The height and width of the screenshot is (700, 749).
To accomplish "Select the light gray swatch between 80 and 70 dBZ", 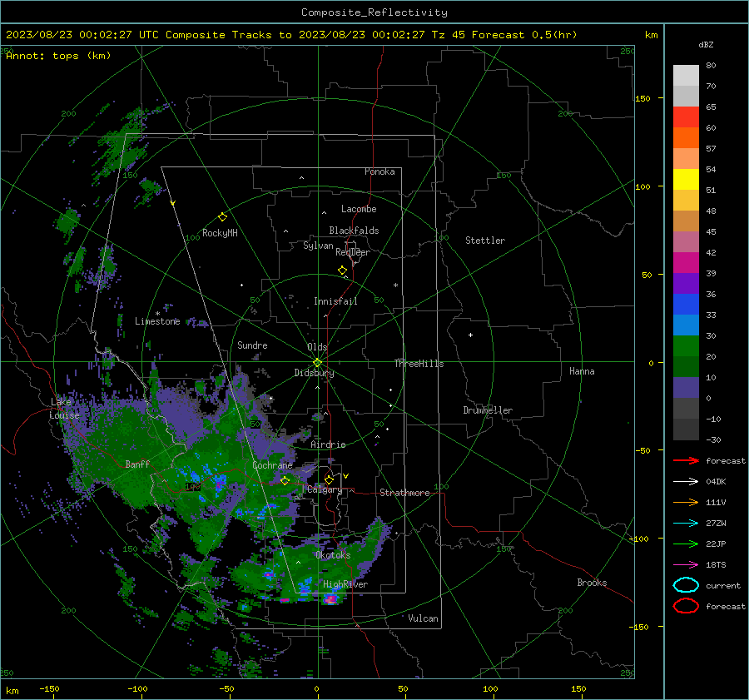I will pyautogui.click(x=686, y=75).
